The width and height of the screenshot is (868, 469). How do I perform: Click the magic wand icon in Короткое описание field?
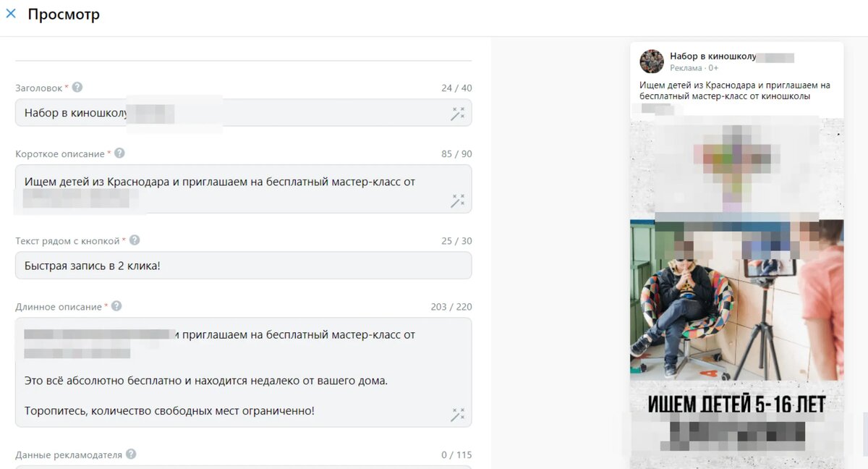(458, 200)
